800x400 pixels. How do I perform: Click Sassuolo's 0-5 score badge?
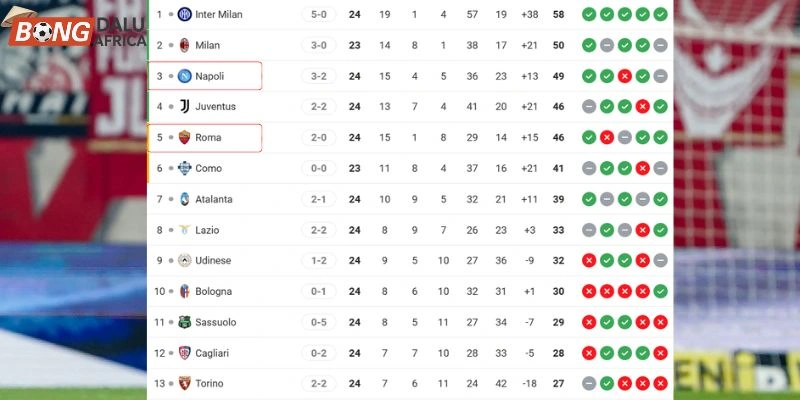click(318, 322)
